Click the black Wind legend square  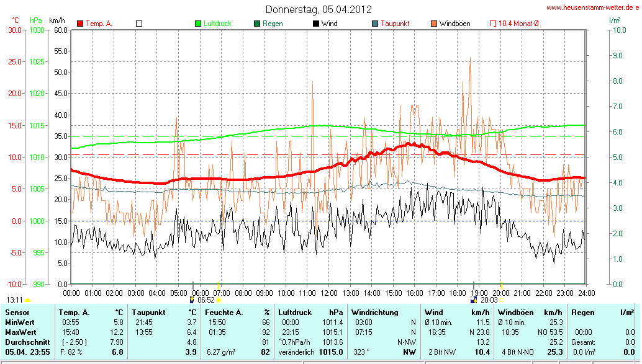coord(316,24)
